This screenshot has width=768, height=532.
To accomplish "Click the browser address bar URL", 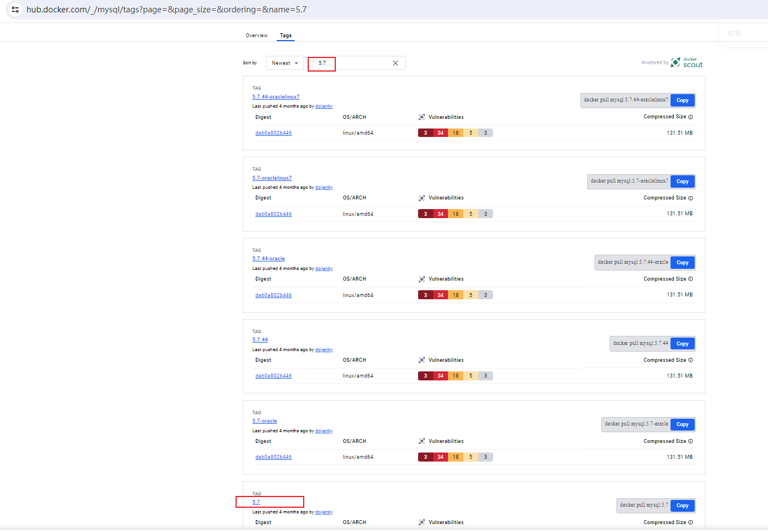I will pos(167,10).
